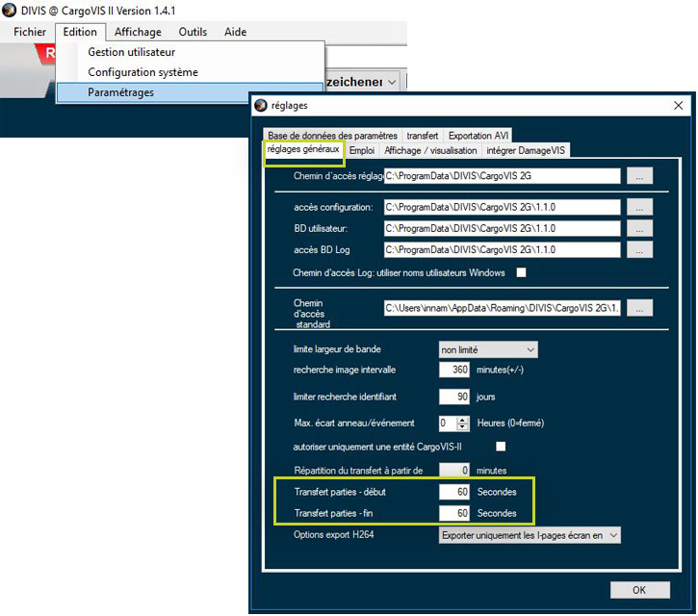Viewport: 698px width, 616px height.
Task: Switch to transfert tab
Action: [422, 136]
